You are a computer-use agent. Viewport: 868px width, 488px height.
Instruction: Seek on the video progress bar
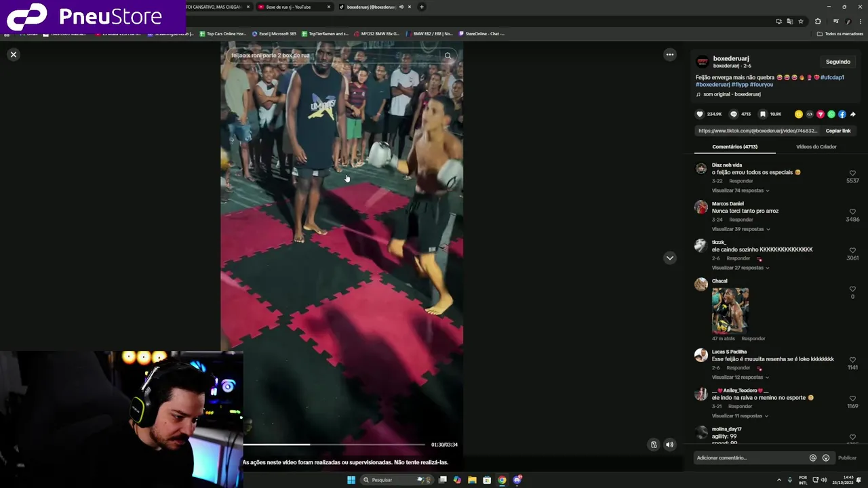coord(334,445)
